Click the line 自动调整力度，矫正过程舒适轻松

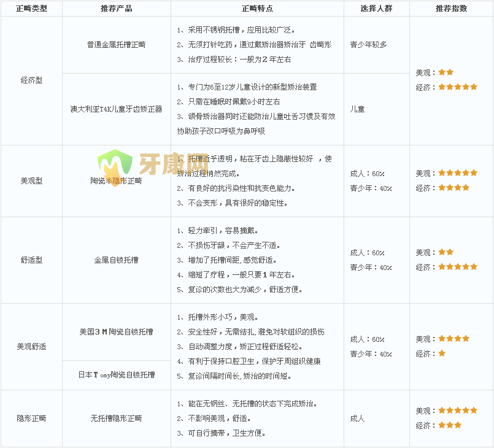[x=239, y=347]
